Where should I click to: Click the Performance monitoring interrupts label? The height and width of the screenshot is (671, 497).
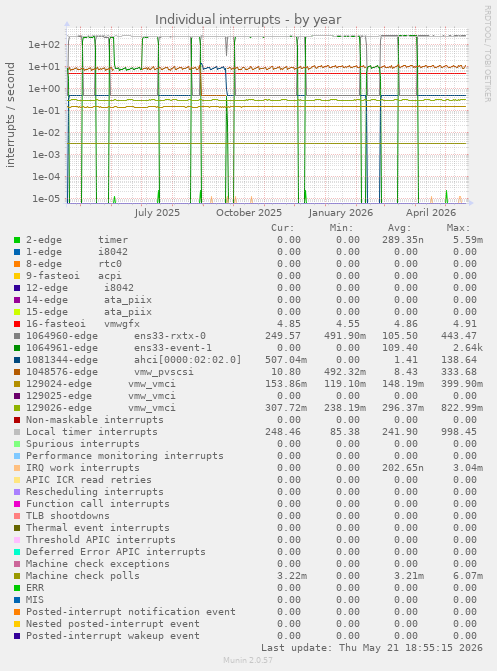(x=125, y=456)
